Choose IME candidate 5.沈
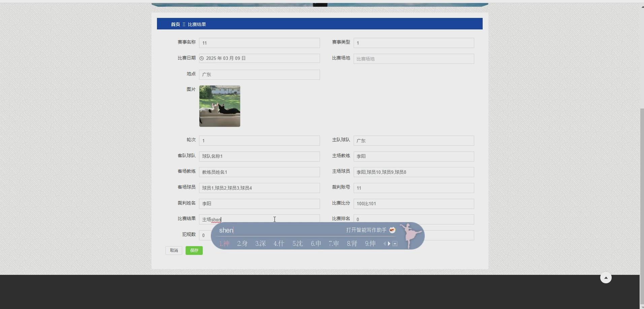The image size is (644, 309). pos(297,244)
